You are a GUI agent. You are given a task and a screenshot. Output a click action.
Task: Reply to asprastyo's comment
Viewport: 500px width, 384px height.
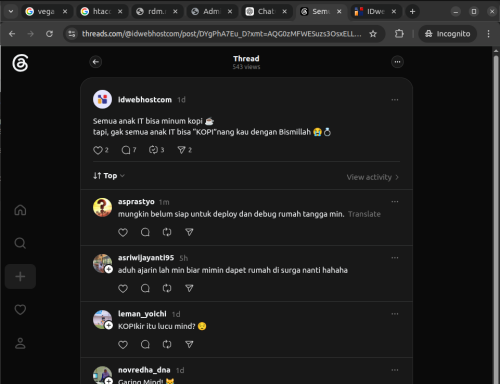[x=145, y=232]
